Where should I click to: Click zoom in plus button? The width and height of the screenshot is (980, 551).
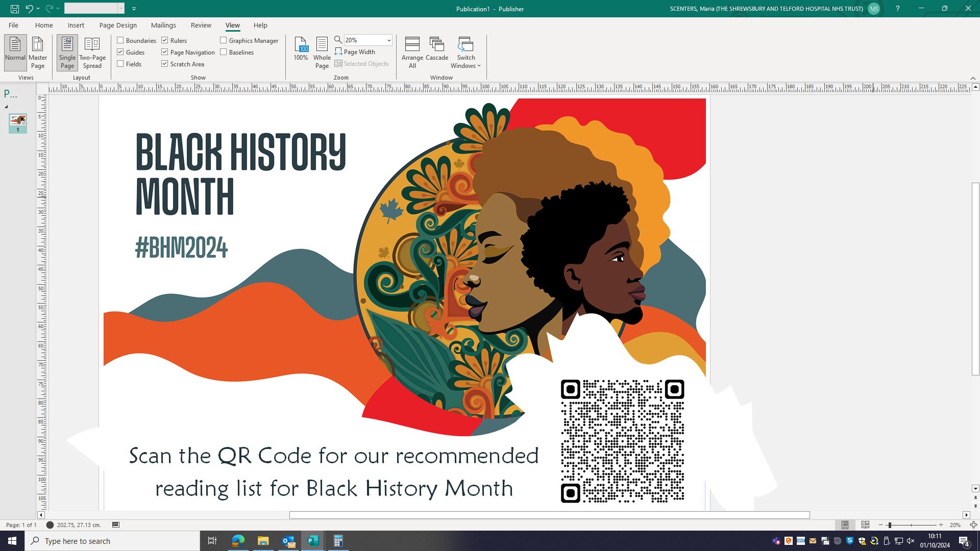tap(941, 525)
